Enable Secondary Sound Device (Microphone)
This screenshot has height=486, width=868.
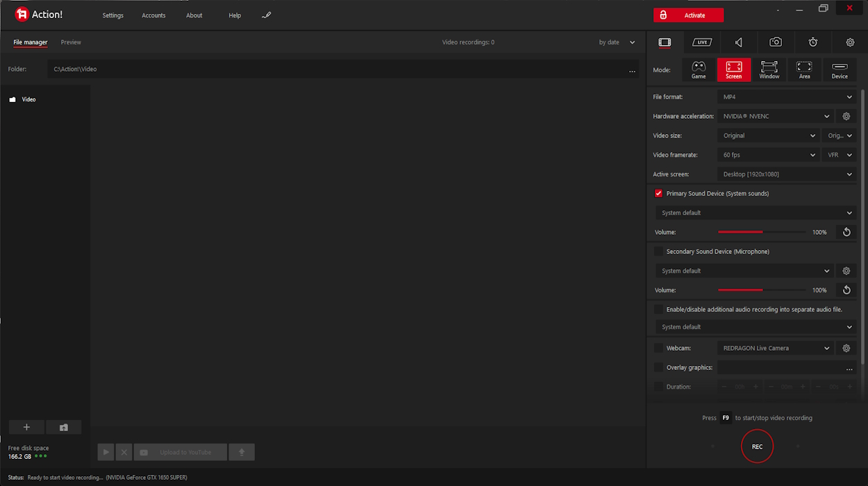coord(658,251)
